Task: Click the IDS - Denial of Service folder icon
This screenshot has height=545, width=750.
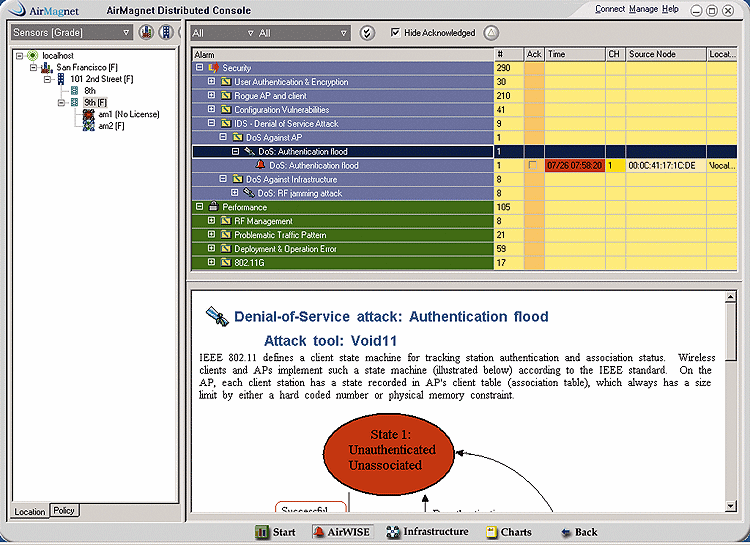Action: 226,123
